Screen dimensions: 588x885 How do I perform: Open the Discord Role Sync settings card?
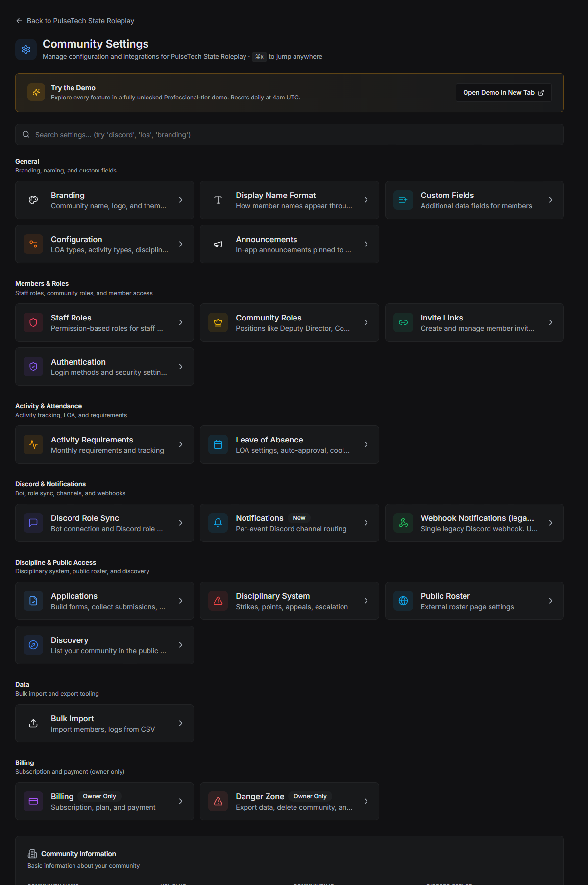[x=104, y=523]
